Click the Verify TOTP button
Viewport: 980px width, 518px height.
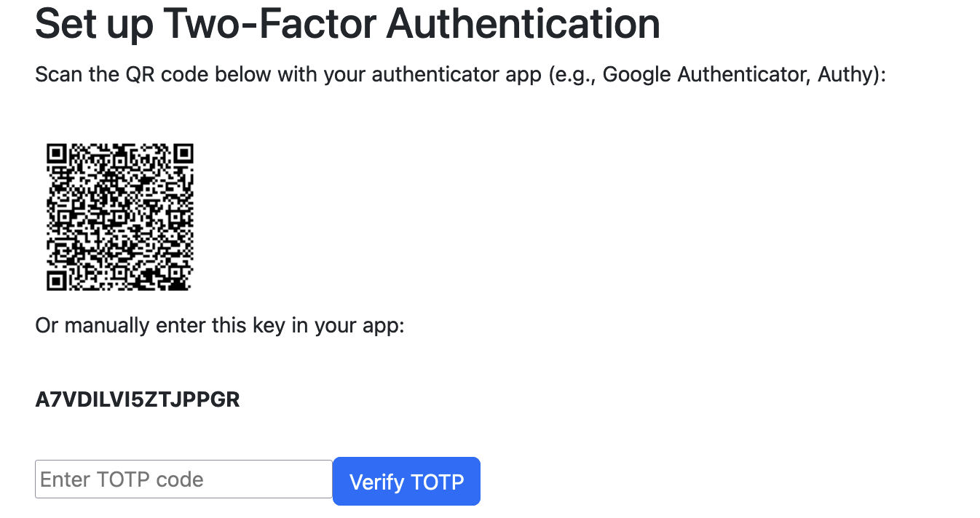tap(406, 481)
